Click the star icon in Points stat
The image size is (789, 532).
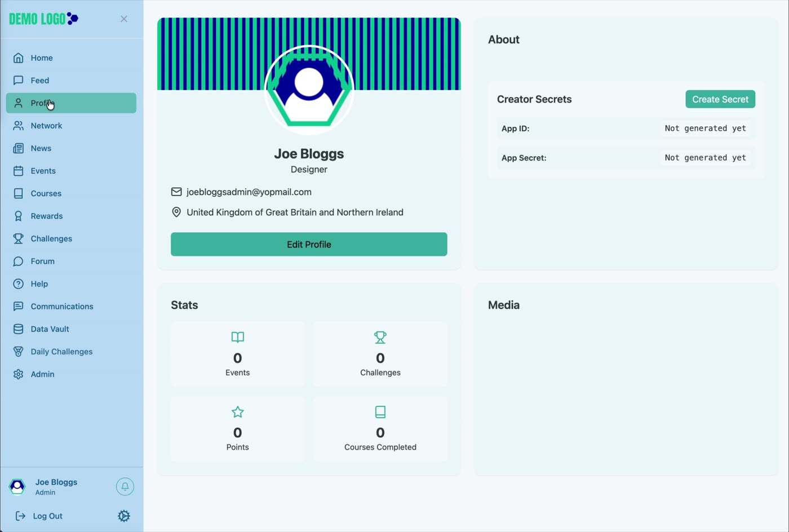[238, 412]
